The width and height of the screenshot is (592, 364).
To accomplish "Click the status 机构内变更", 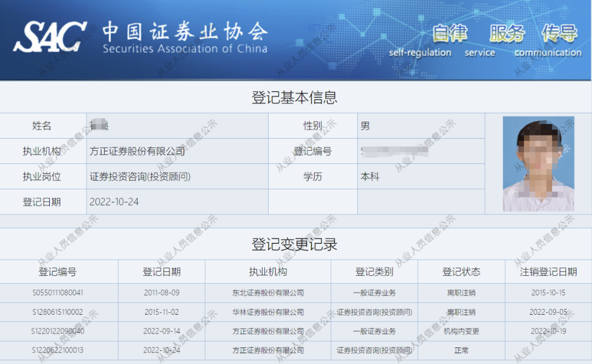I will (x=462, y=331).
